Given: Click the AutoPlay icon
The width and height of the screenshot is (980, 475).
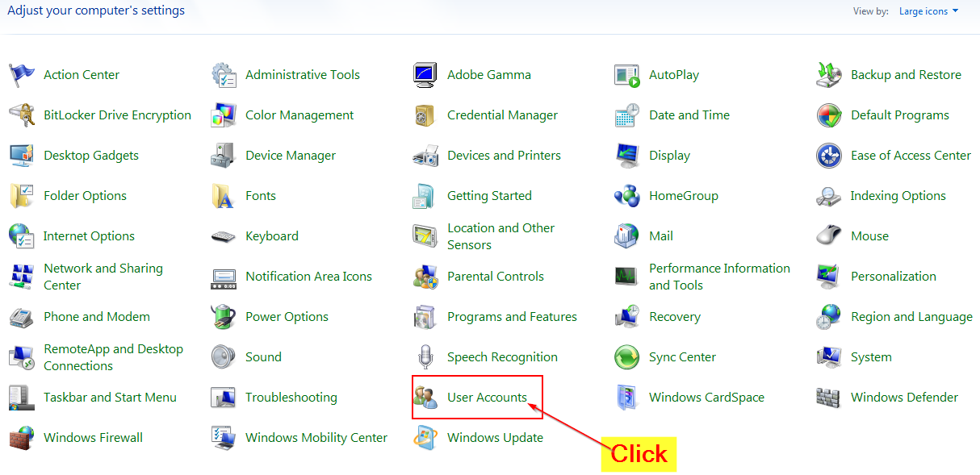Looking at the screenshot, I should click(x=627, y=75).
